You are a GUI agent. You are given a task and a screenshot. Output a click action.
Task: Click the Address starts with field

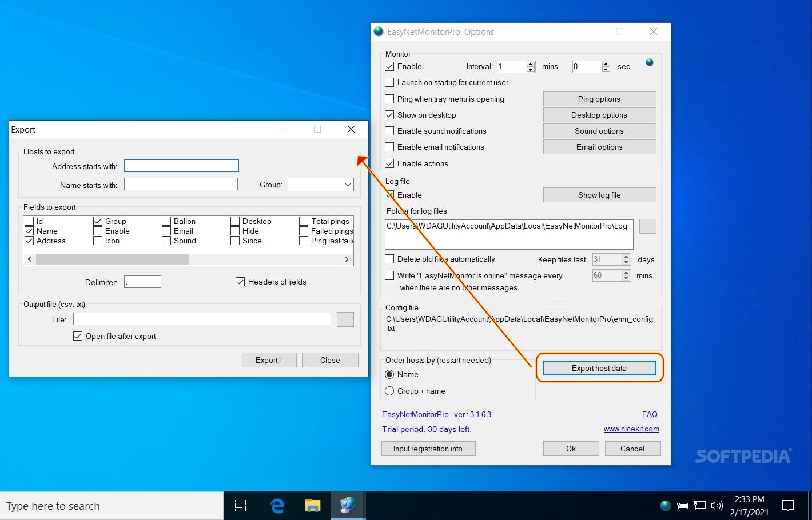click(x=181, y=166)
